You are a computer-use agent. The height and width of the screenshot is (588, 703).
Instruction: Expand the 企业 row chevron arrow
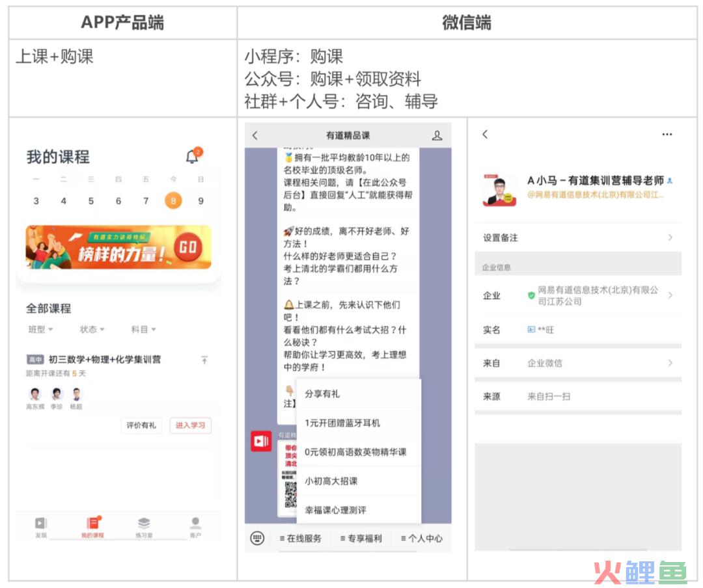(670, 295)
